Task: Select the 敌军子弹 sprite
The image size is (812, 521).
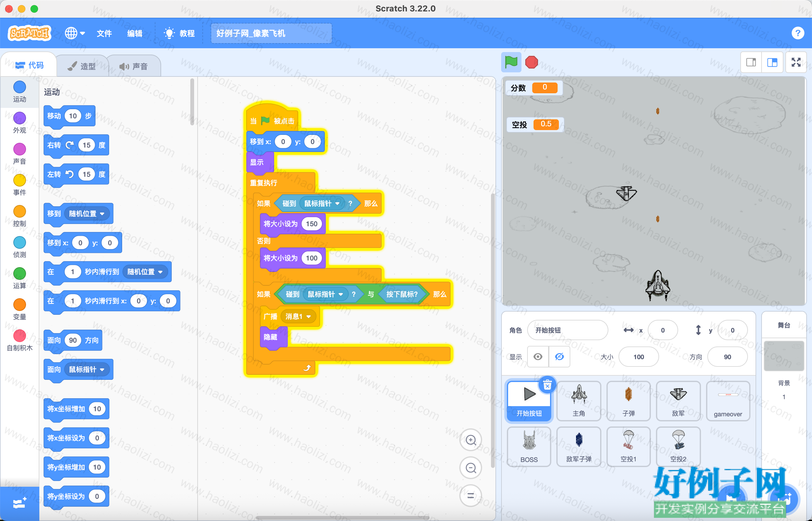Action: (579, 446)
